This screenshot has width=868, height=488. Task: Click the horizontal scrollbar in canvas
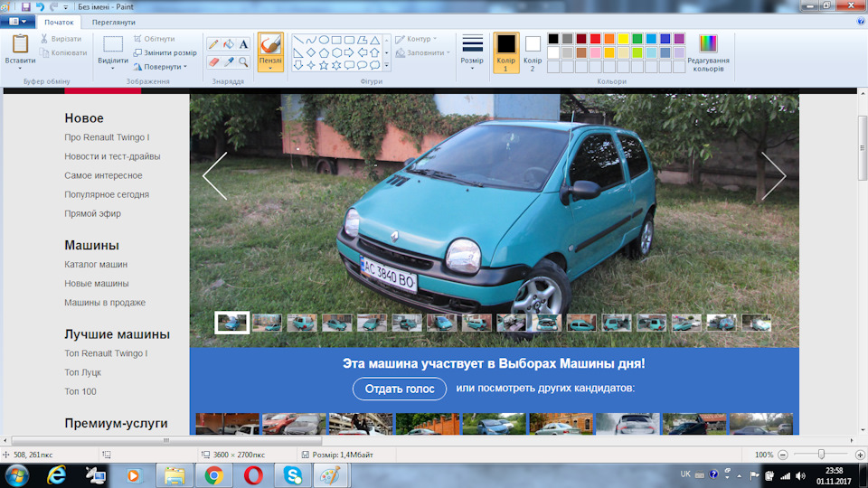[x=166, y=441]
